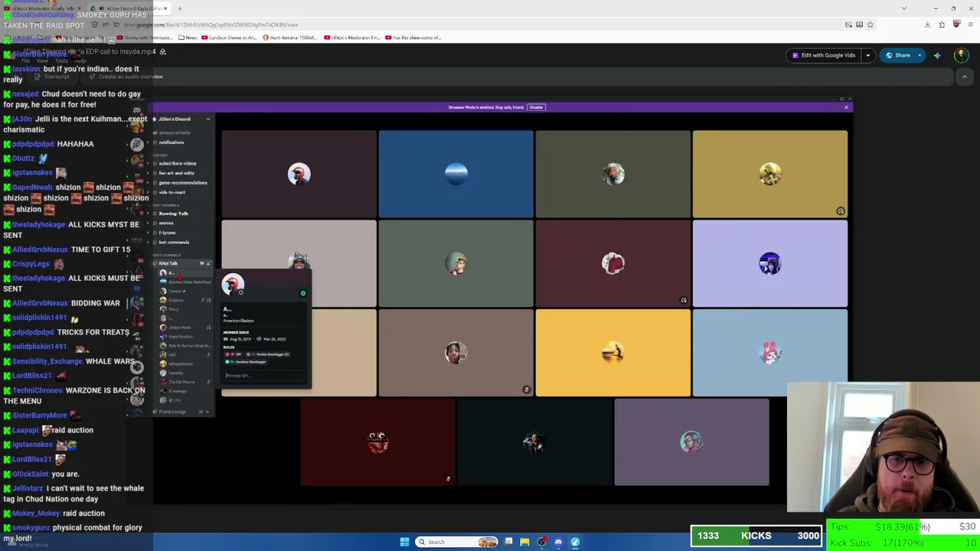Image resolution: width=980 pixels, height=551 pixels.
Task: Click the blue Share button
Action: (x=897, y=55)
